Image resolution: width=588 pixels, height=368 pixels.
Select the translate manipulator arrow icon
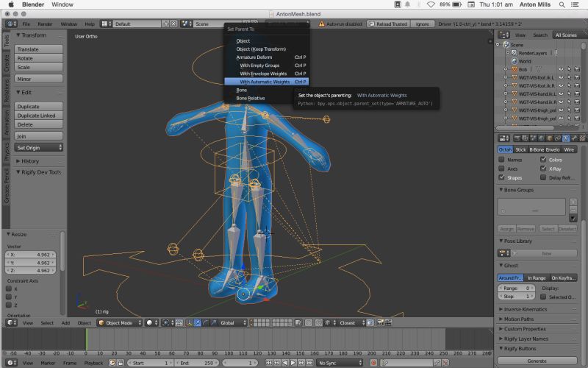(x=197, y=322)
